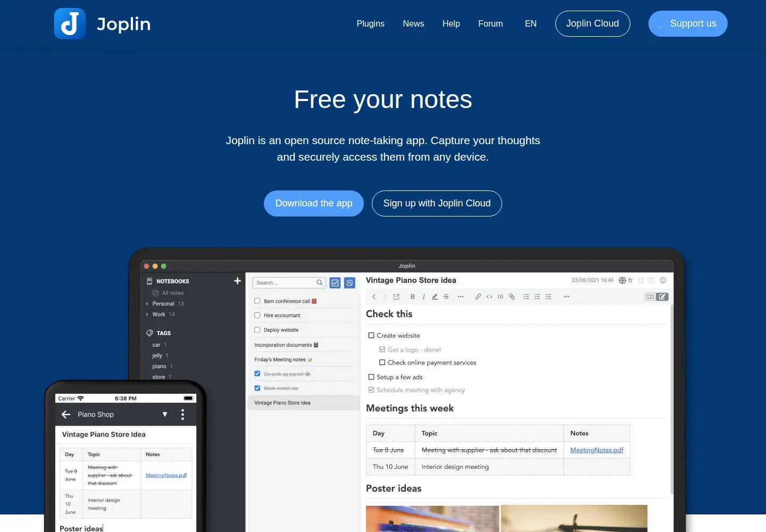The height and width of the screenshot is (532, 766).
Task: Open the EN language selector
Action: click(531, 23)
